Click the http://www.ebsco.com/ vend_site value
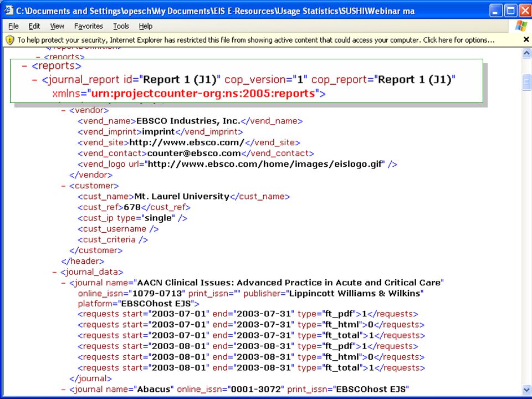 187,142
